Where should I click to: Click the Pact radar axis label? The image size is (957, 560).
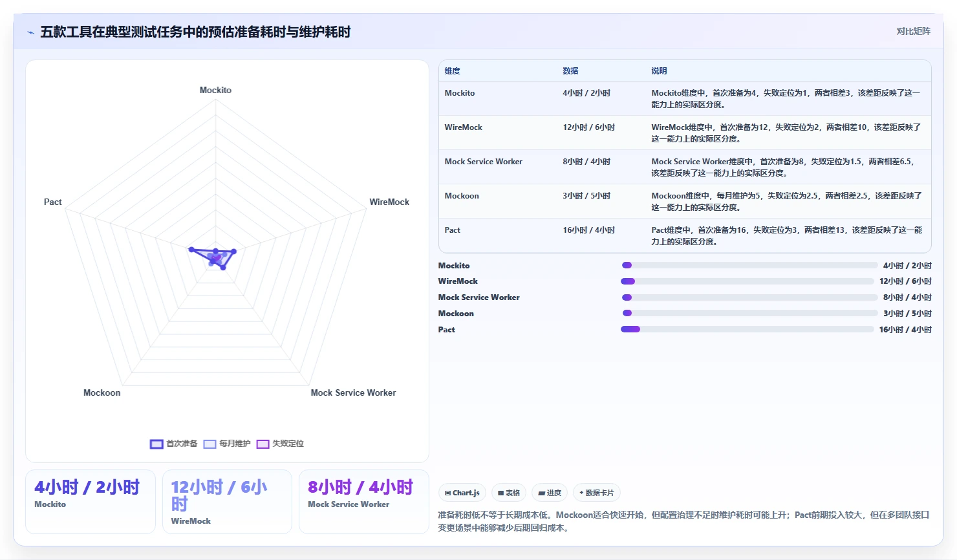pyautogui.click(x=53, y=202)
